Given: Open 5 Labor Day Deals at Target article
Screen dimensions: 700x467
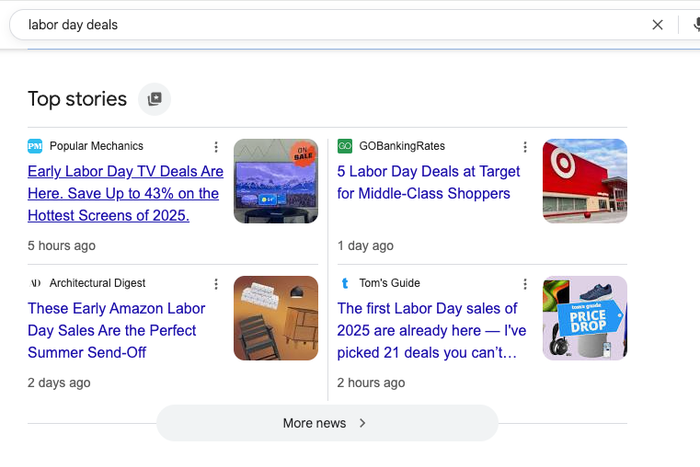Looking at the screenshot, I should (x=429, y=182).
